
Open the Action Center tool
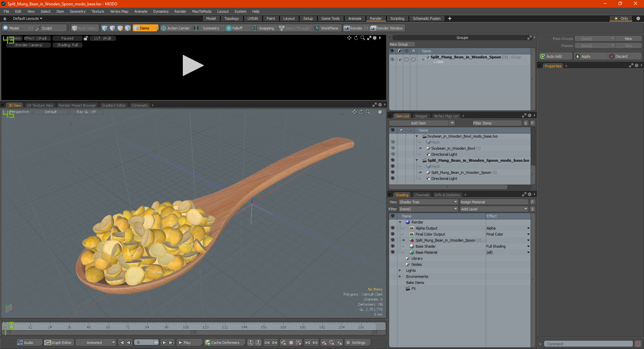point(175,28)
